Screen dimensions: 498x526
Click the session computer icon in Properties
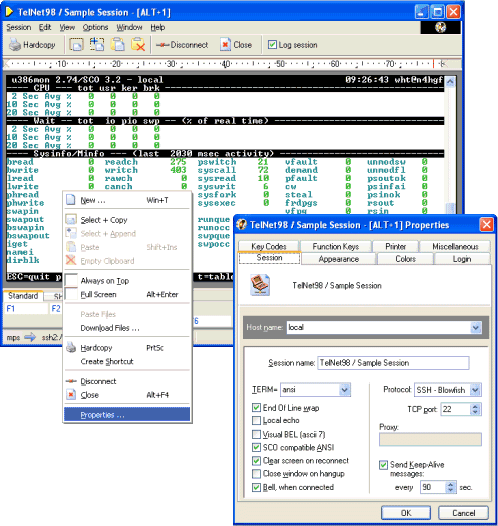[x=260, y=285]
